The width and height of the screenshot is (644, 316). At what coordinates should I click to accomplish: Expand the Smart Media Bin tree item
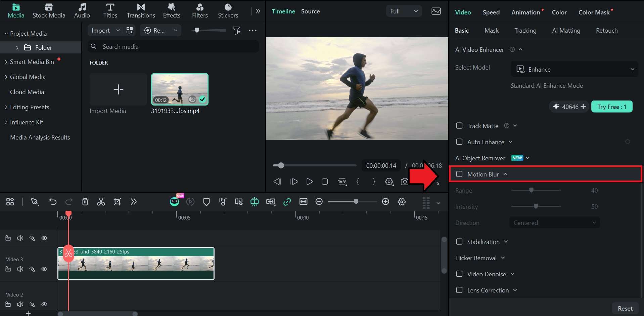coord(6,62)
